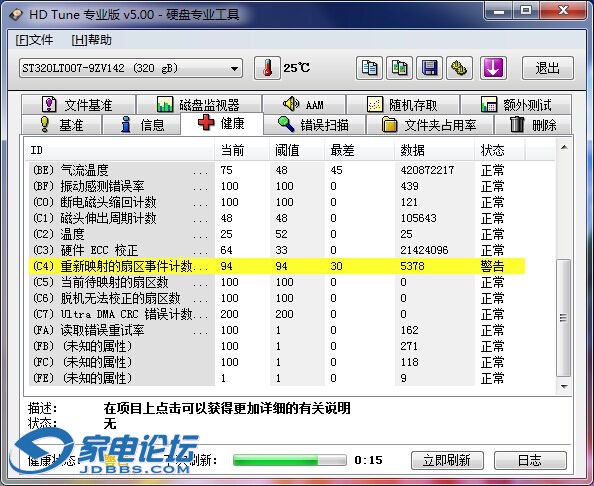
Task: Select the highlighted (C4) 重新映射的扇区事件计数 row
Action: 277,266
